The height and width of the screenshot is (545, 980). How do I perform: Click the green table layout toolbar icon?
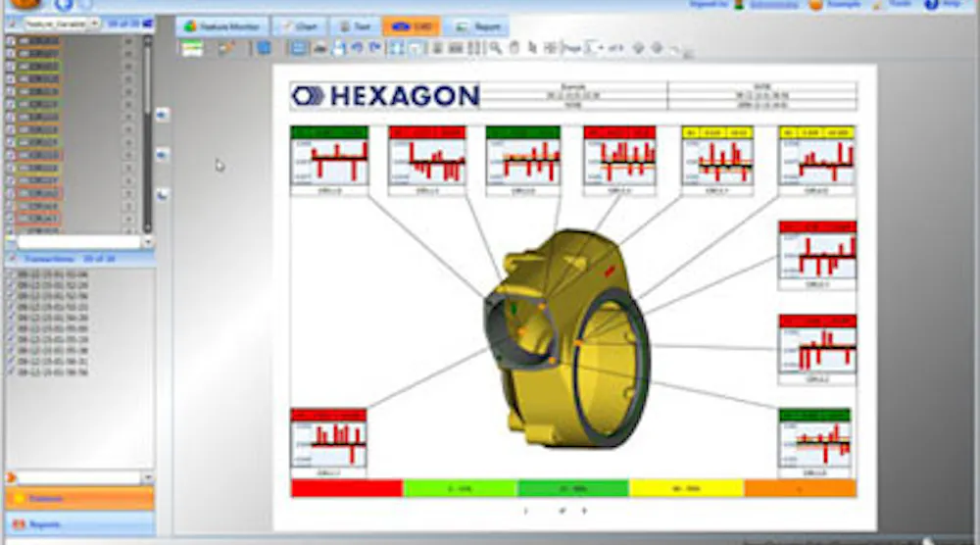[192, 48]
